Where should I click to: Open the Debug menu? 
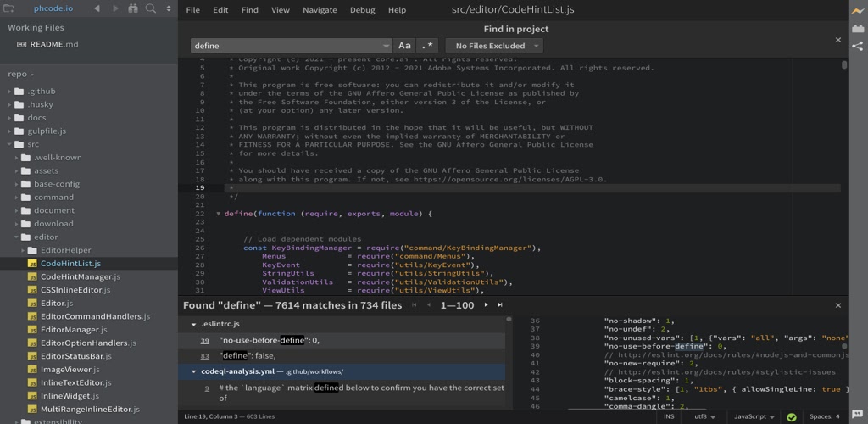pos(362,10)
